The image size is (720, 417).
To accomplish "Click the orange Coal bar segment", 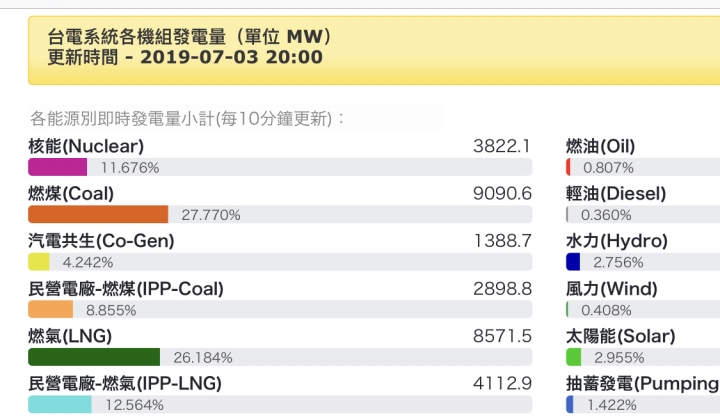I will tap(98, 214).
